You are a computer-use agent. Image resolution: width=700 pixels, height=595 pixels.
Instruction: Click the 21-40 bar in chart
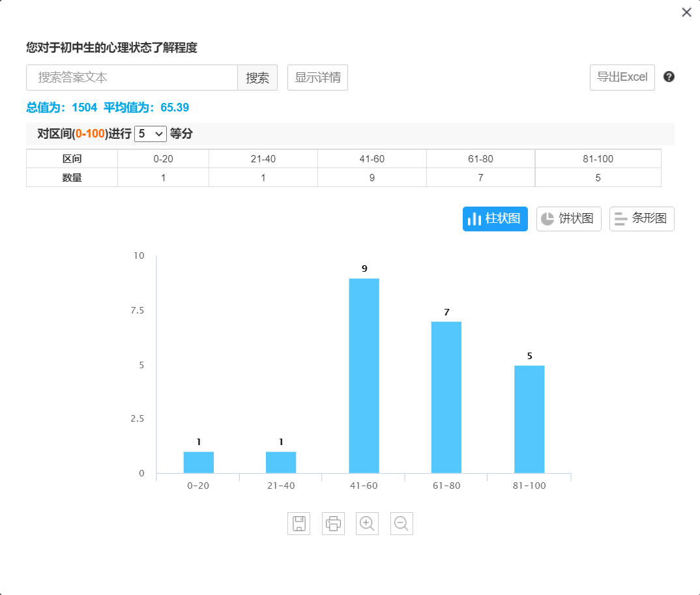(x=281, y=462)
